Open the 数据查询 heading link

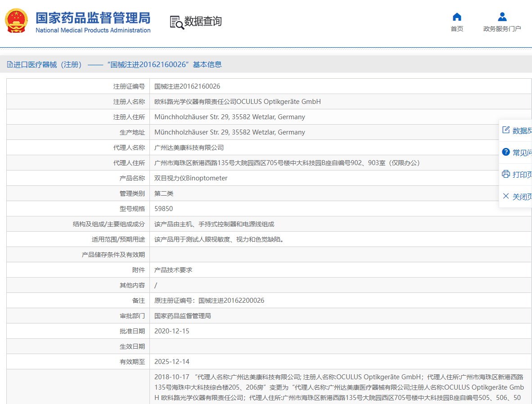(203, 22)
